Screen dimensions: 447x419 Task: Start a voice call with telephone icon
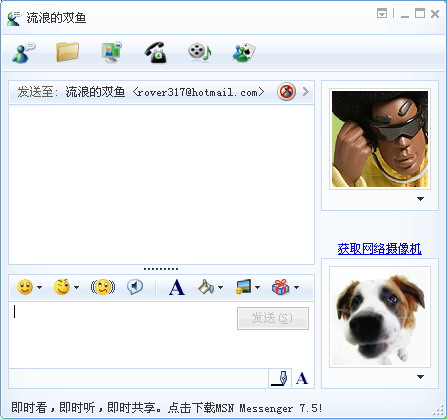click(x=156, y=52)
